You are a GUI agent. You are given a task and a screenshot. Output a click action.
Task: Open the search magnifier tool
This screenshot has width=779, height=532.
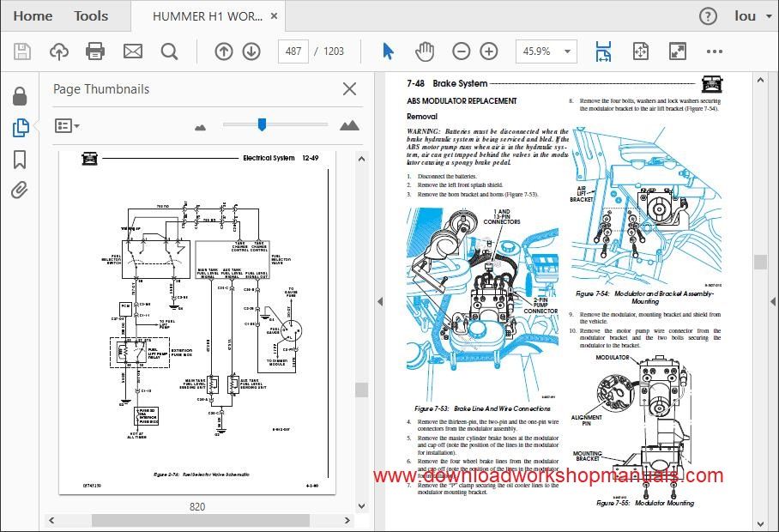coord(169,51)
